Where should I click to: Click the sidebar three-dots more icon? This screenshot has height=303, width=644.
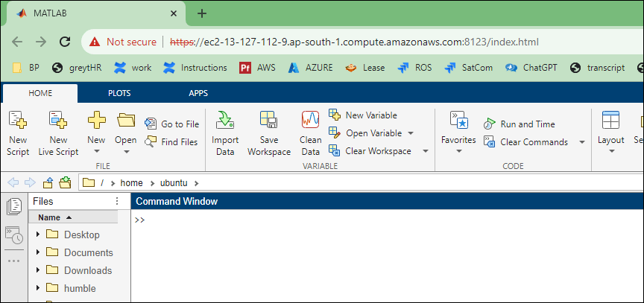coord(14,261)
